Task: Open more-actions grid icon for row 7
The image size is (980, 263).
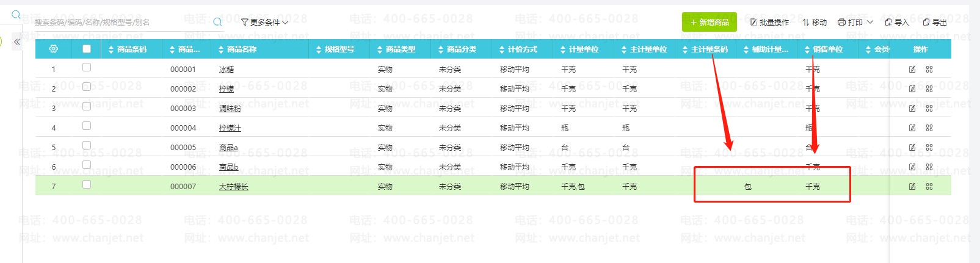Action: click(x=929, y=186)
